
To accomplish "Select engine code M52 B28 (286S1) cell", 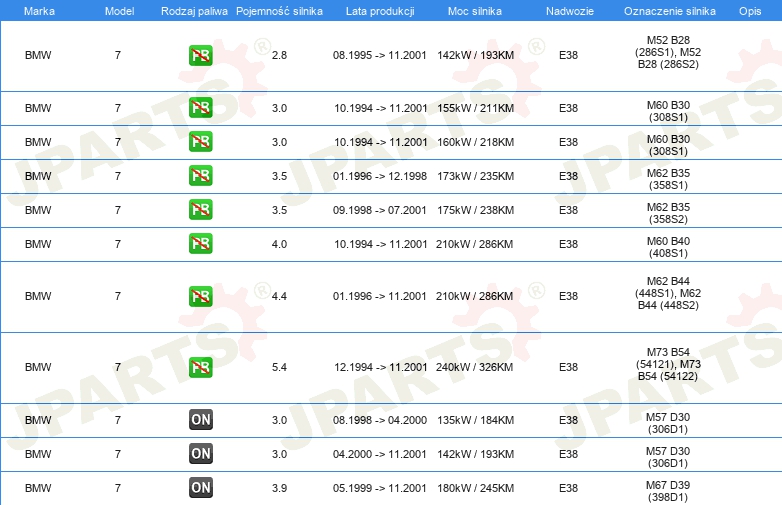I will click(x=668, y=52).
